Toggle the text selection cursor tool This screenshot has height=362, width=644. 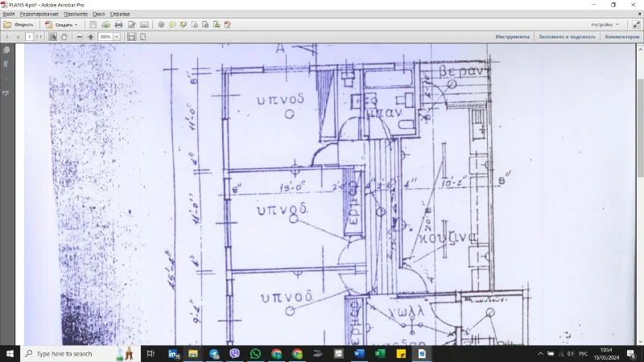[x=52, y=37]
